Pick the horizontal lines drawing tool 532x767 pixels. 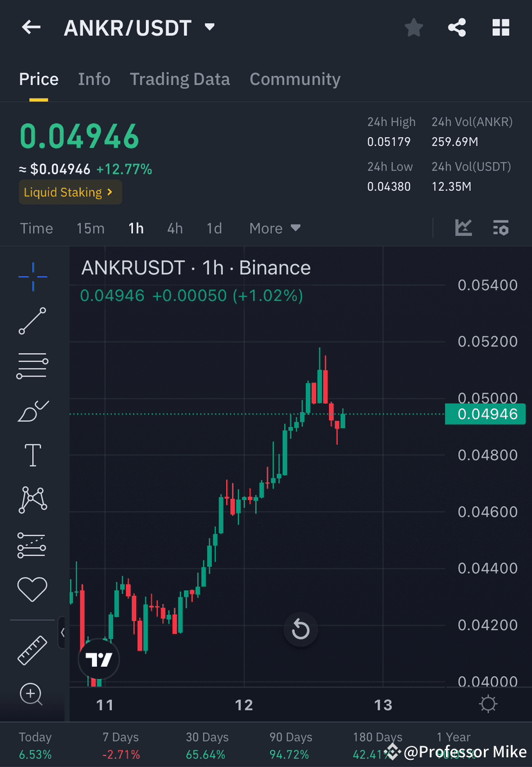click(x=31, y=365)
